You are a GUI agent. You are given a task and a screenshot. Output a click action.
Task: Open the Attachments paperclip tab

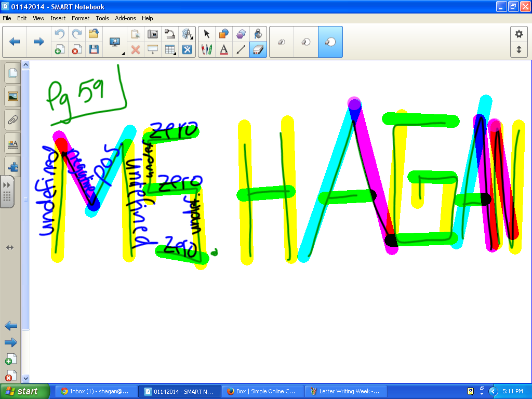pos(13,120)
